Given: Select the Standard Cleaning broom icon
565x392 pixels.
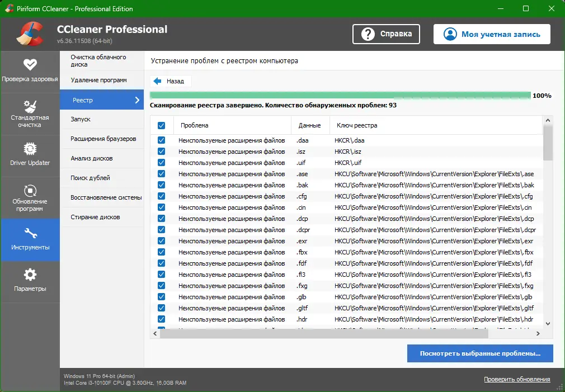Looking at the screenshot, I should [30, 107].
